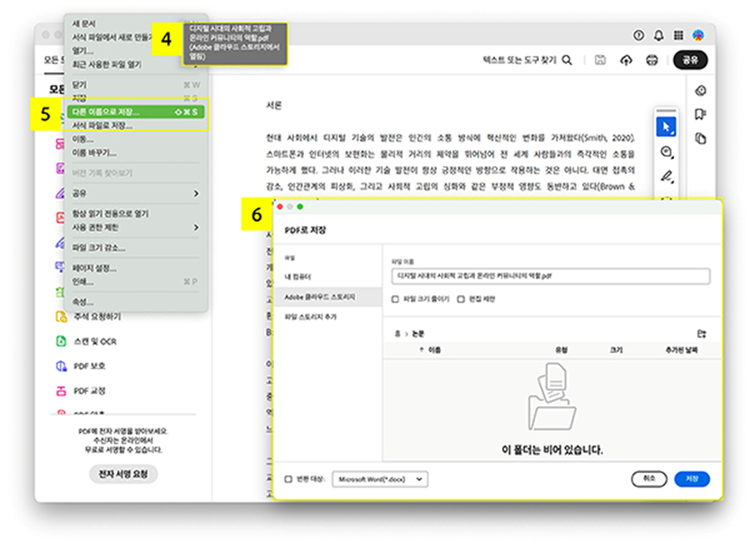Enable the 편집 제한 checkbox

click(461, 299)
